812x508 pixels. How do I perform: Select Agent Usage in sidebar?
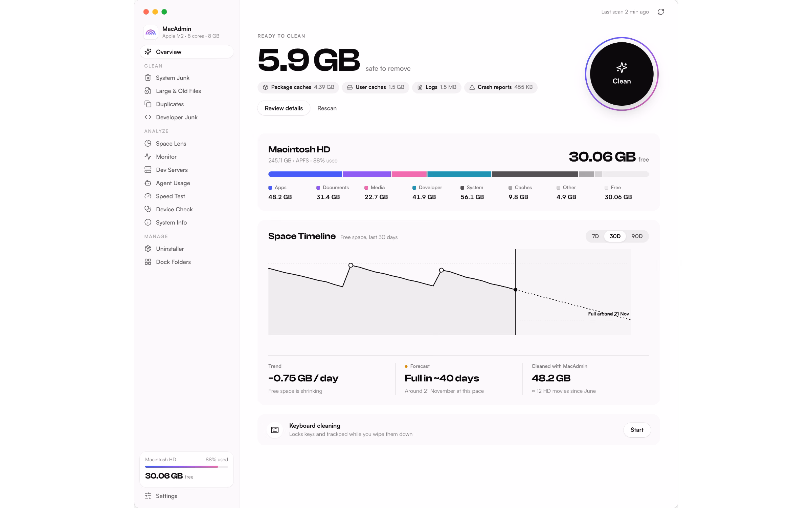(186, 183)
